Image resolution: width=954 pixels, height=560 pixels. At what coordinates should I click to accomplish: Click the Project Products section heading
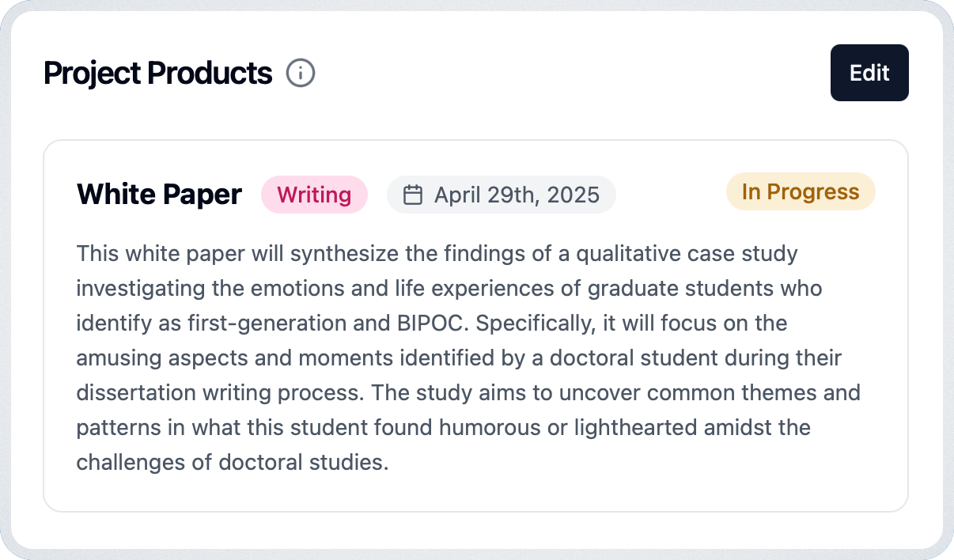point(158,74)
